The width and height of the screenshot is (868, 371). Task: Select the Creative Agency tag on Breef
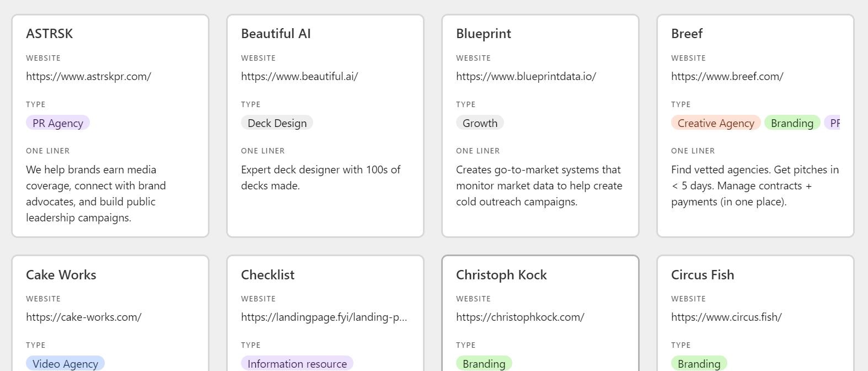[x=715, y=123]
